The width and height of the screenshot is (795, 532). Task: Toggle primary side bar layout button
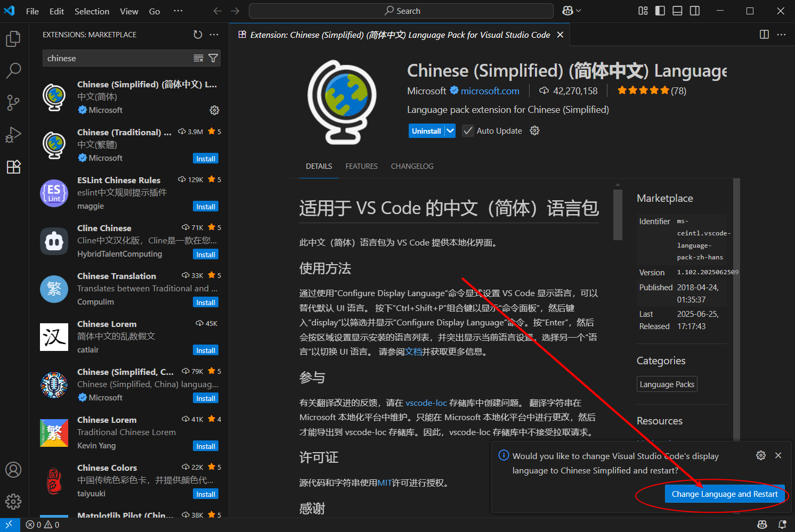coord(660,11)
